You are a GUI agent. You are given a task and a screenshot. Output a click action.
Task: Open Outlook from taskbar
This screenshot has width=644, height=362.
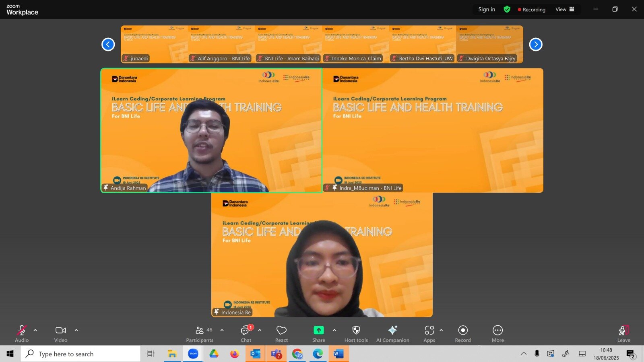point(256,354)
